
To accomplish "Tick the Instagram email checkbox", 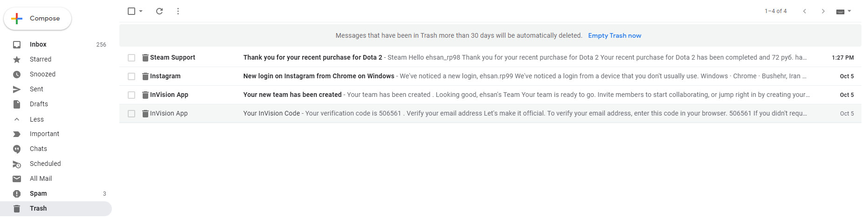I will 131,76.
